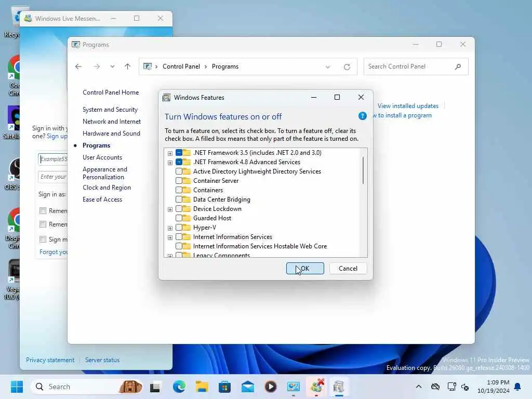Go forward in Control Panel navigation
This screenshot has height=399, width=532.
[x=97, y=66]
